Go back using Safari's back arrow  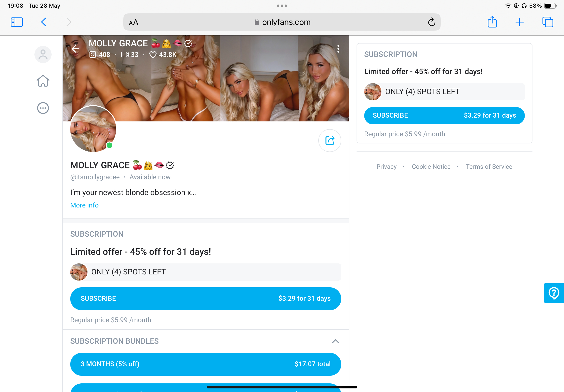click(x=43, y=22)
